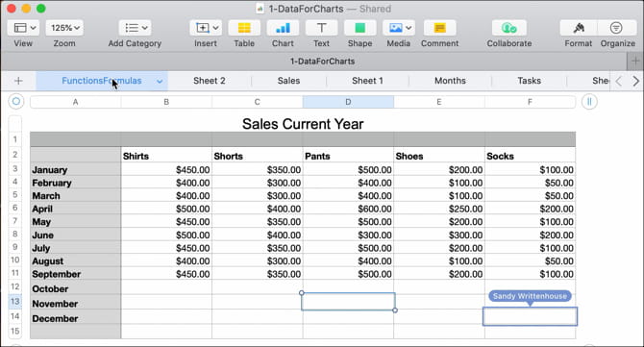644x347 pixels.
Task: Open the View toolbar menu
Action: (23, 28)
